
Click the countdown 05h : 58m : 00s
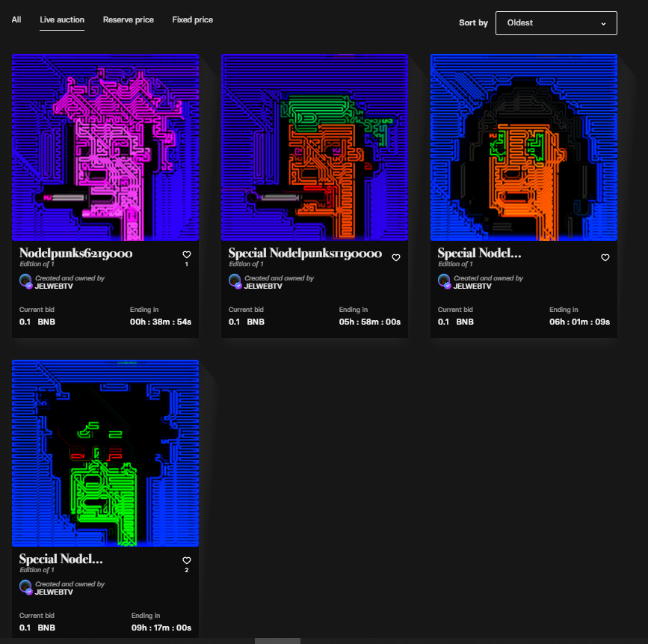(x=370, y=322)
